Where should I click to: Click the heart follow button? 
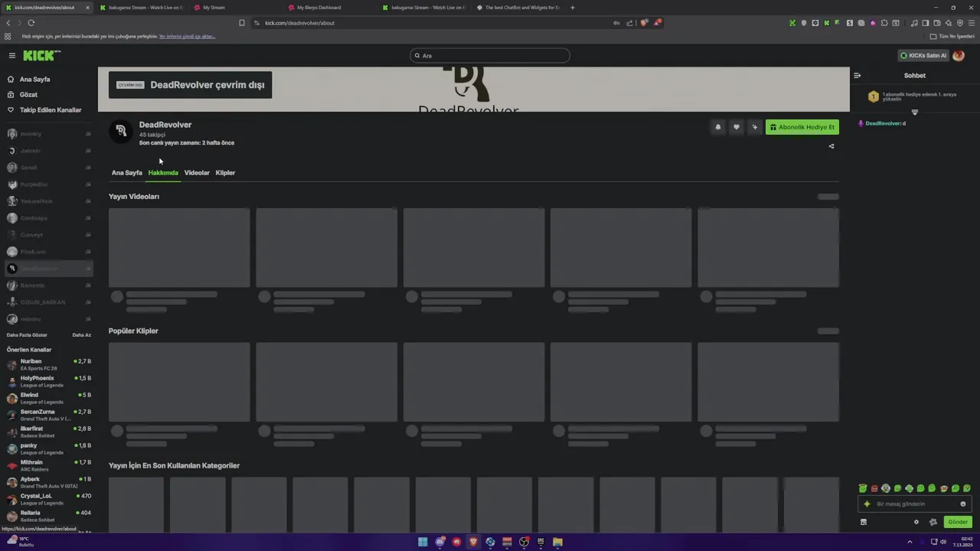point(736,127)
